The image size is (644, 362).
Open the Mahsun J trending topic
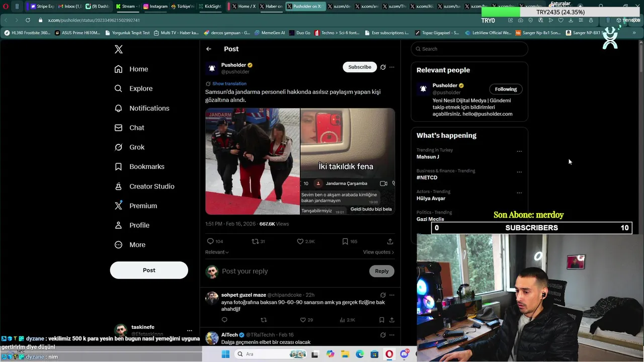pos(428,157)
